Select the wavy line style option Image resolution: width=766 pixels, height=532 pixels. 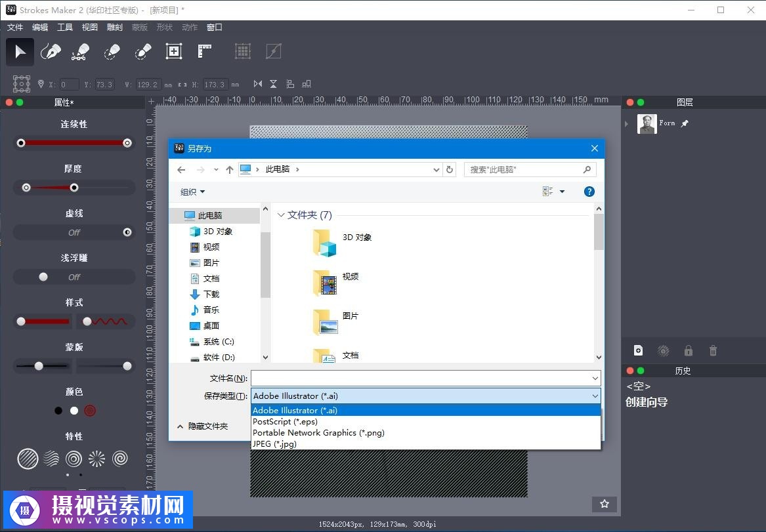click(106, 321)
